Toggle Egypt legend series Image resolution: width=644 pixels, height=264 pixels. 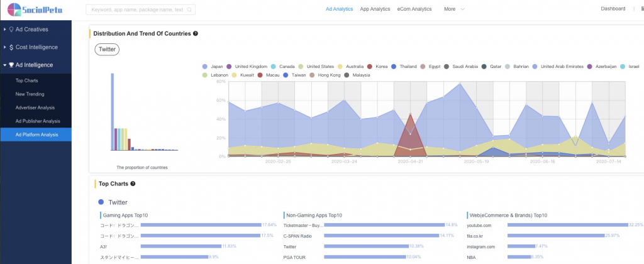[430, 67]
